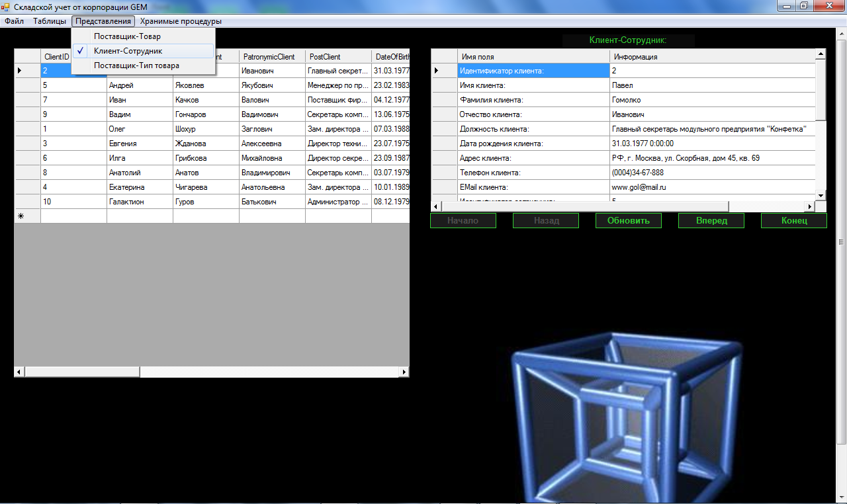Click the new row asterisk selector
Viewport: 847px width, 504px height.
coord(21,216)
